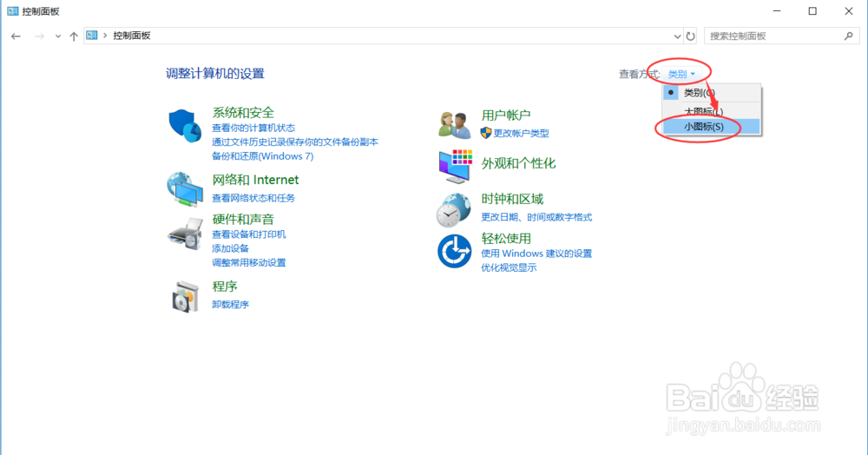Screen dimensions: 868x455
Task: Open 网络和 Internet category link
Action: (x=255, y=180)
